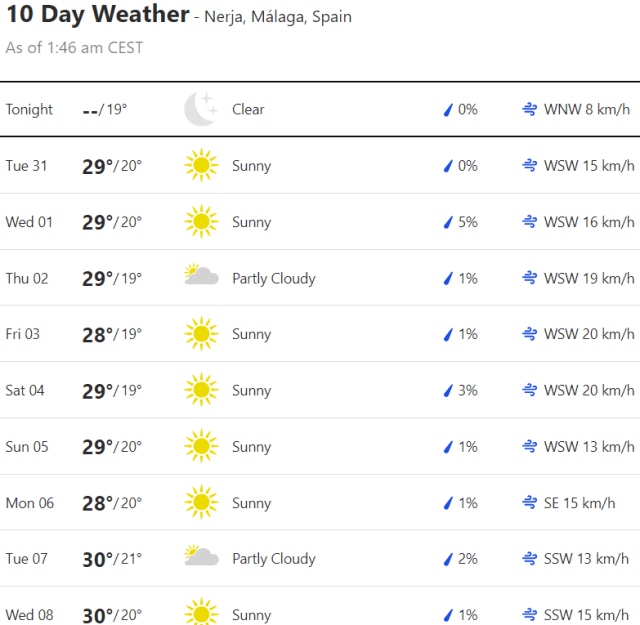Click the raindrop icon for Wed 01
Image resolution: width=640 pixels, height=625 pixels.
pos(449,222)
